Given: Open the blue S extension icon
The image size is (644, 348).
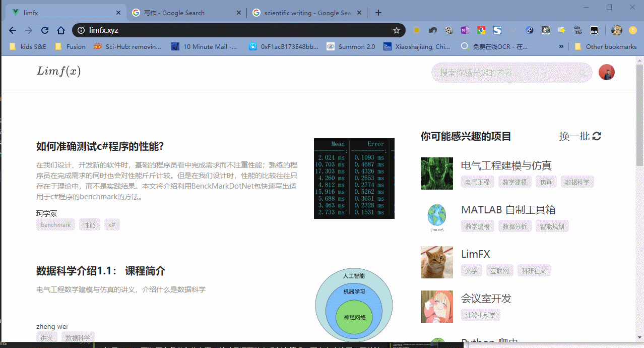Looking at the screenshot, I should click(x=497, y=30).
